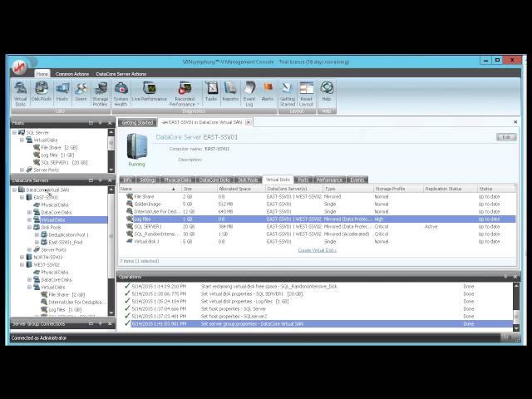Viewport: 532px width, 399px height.
Task: Open the Getting Started document tab
Action: (137, 122)
